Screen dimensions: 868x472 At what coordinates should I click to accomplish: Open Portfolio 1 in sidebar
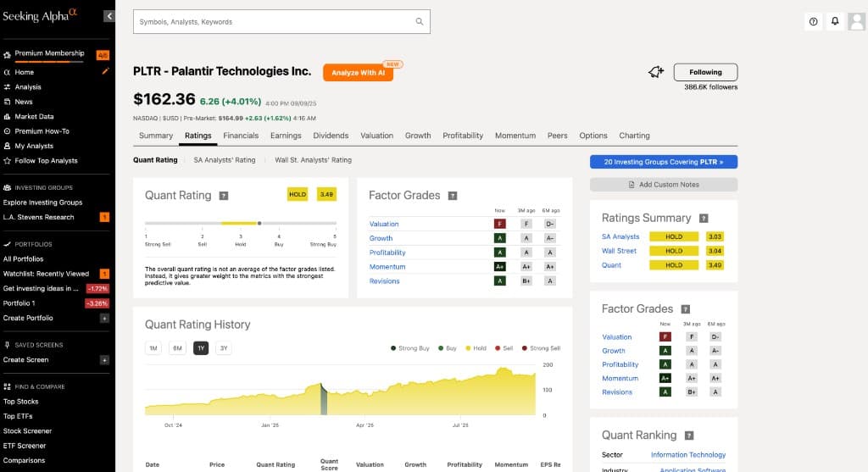click(19, 303)
